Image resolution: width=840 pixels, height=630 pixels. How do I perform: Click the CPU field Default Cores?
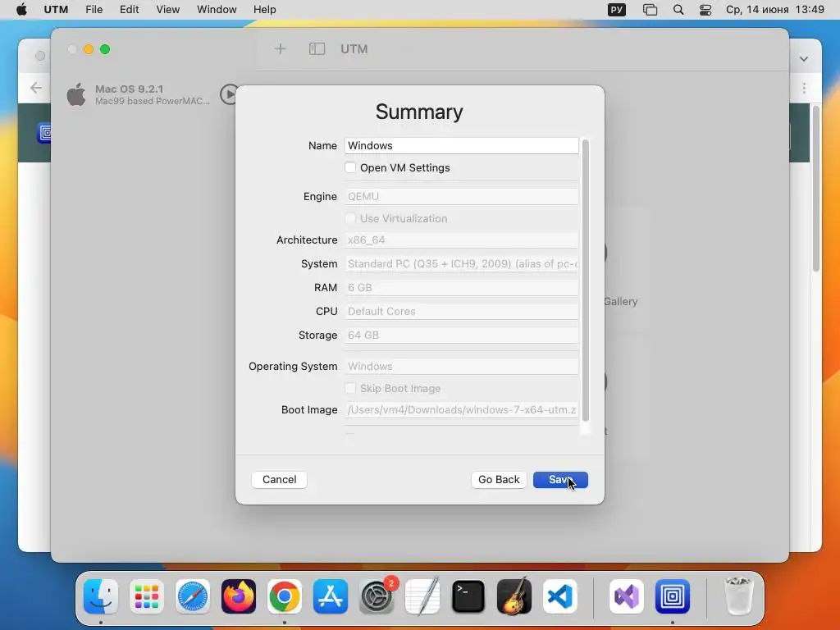click(x=461, y=311)
